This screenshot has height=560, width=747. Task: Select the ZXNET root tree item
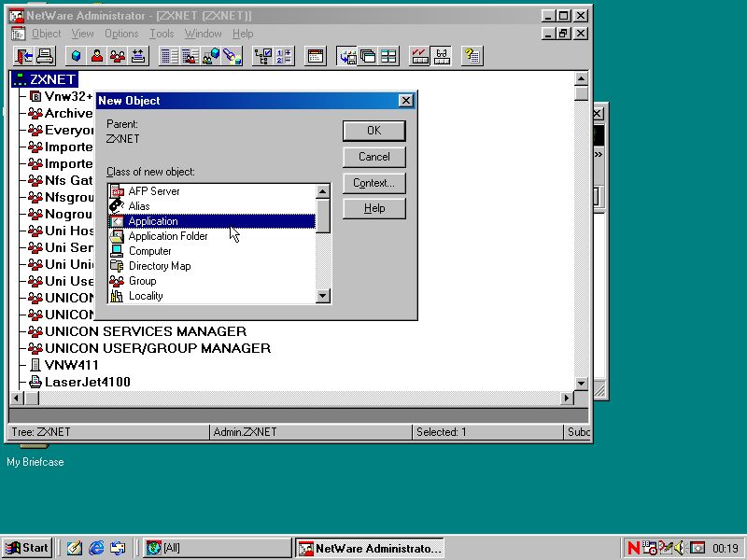coord(44,79)
